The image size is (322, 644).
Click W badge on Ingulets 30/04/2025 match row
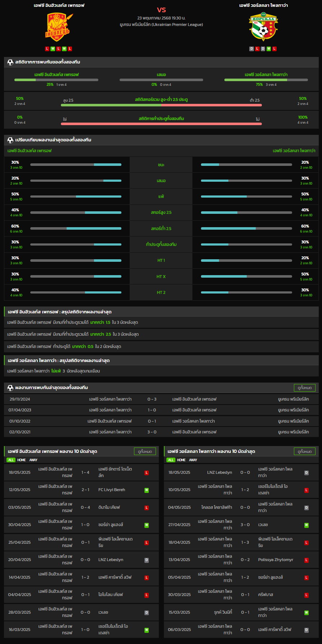(147, 525)
